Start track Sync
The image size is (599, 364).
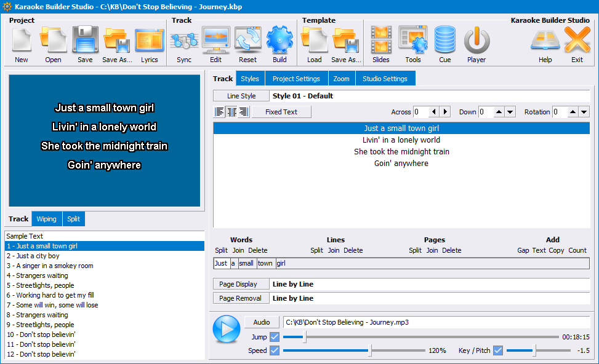tap(184, 45)
